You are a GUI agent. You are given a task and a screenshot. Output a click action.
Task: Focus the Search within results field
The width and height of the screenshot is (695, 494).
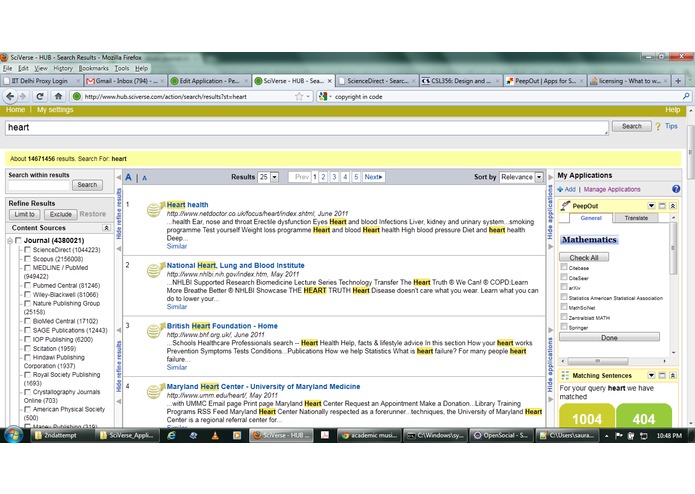coord(39,185)
